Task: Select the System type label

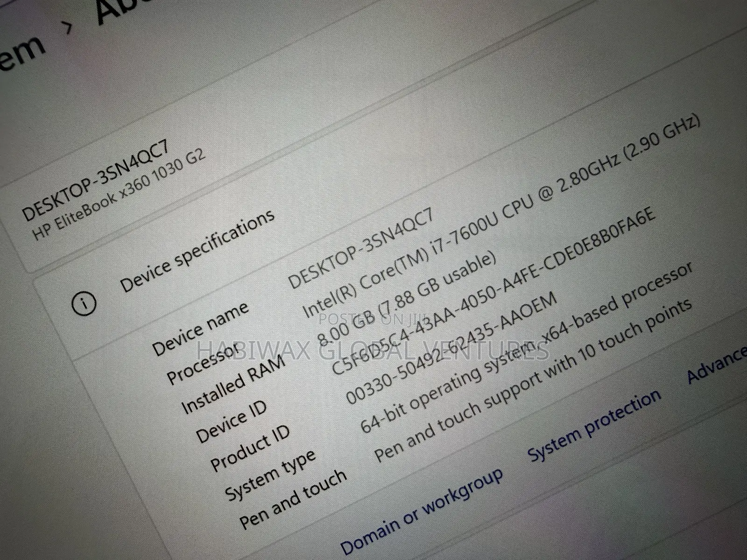Action: tap(270, 475)
